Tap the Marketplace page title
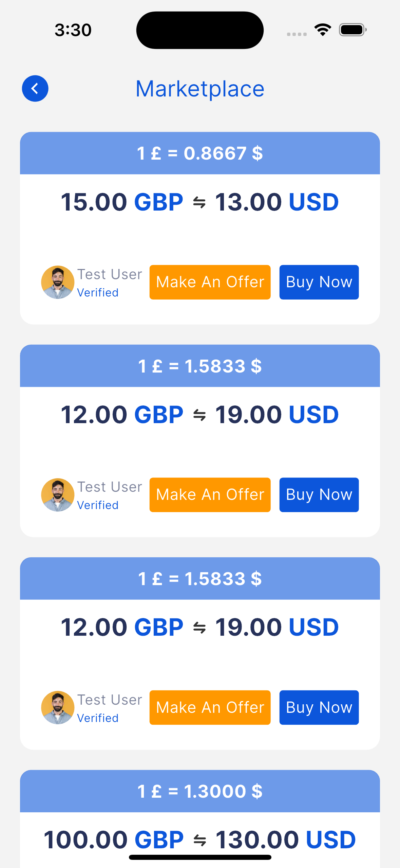 (x=200, y=89)
